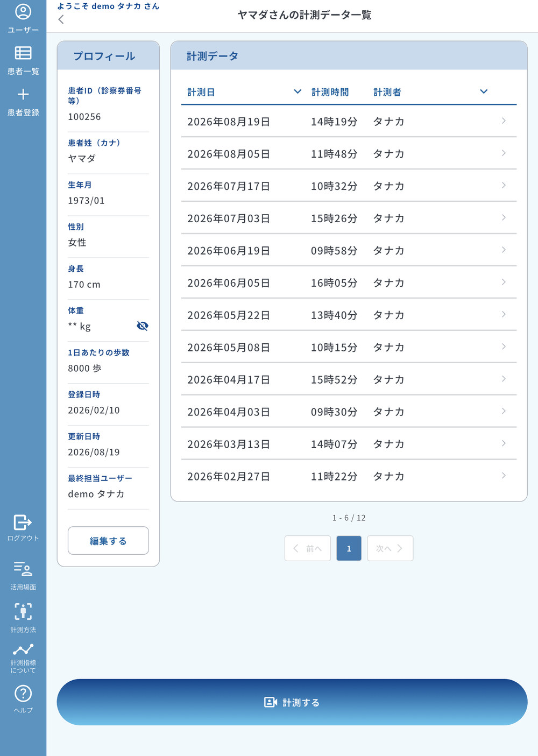Open 2026年06月05日 row arrow

pyautogui.click(x=504, y=282)
